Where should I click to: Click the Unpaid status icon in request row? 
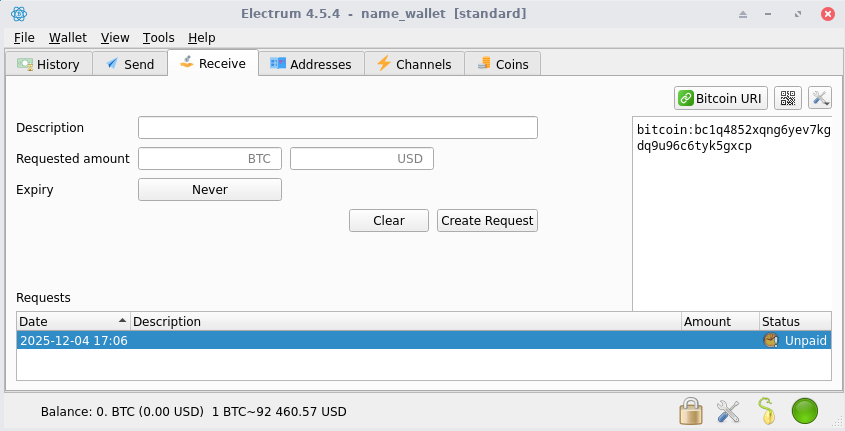770,340
